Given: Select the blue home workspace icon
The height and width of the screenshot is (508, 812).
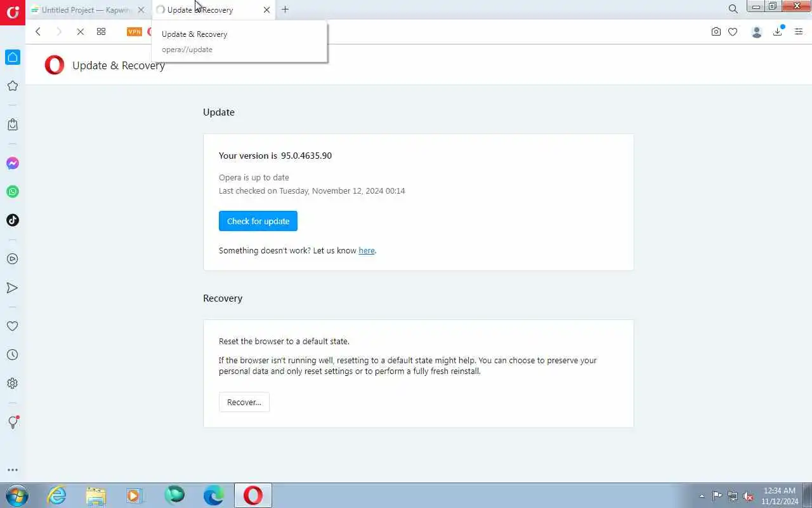Looking at the screenshot, I should pos(13,57).
